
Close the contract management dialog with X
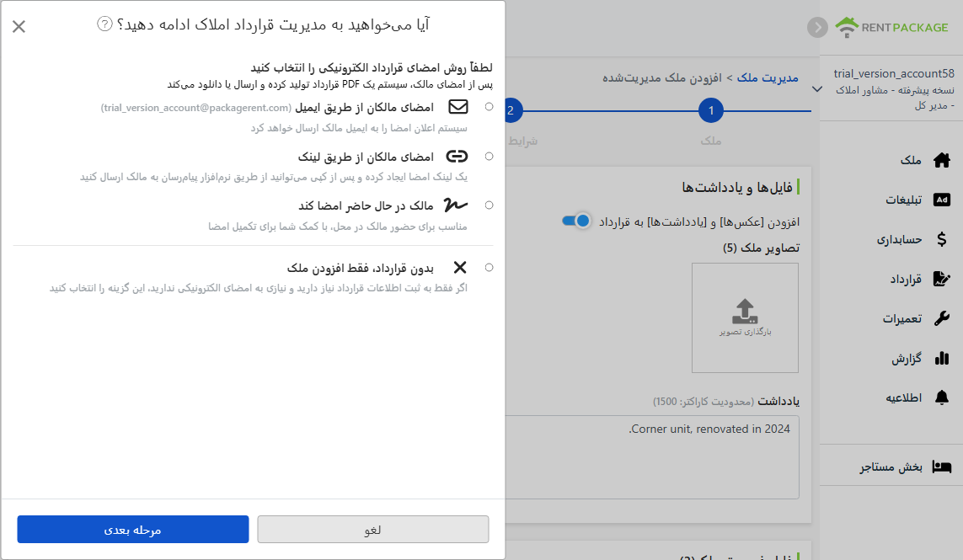click(19, 26)
